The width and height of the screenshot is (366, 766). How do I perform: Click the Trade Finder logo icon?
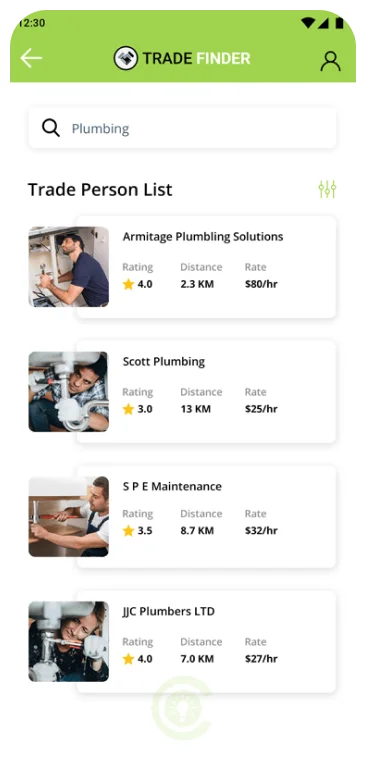coord(126,59)
